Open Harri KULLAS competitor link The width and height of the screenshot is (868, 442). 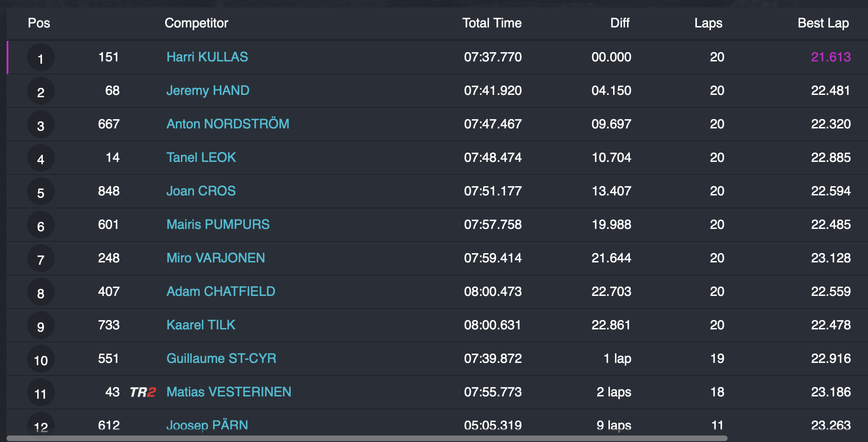click(x=207, y=57)
